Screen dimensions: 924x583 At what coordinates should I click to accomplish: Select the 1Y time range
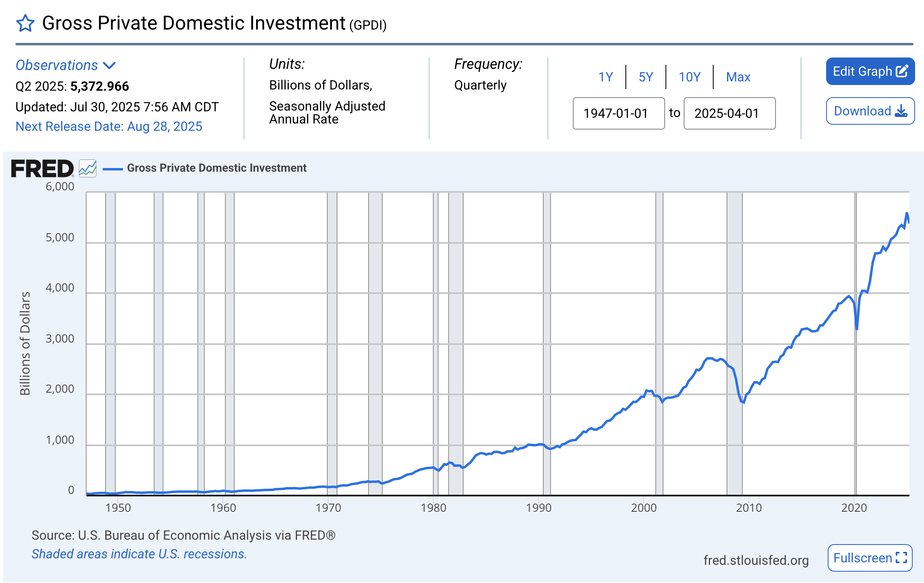click(x=605, y=77)
